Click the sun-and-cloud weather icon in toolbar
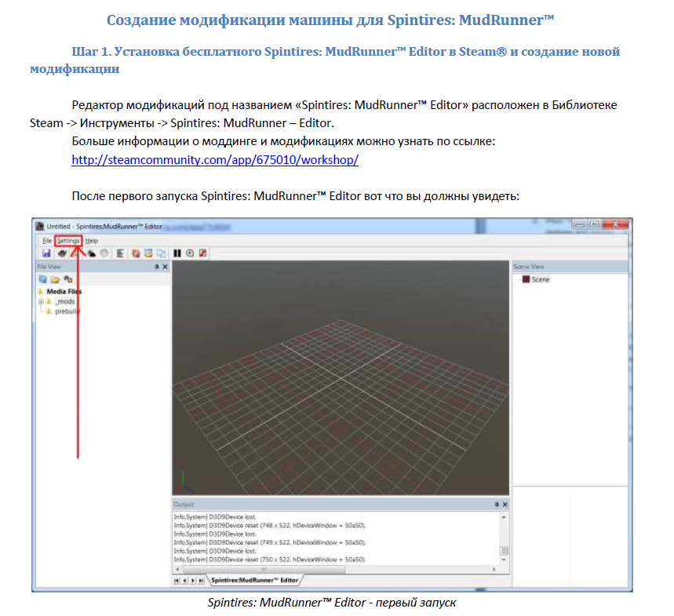This screenshot has width=674, height=616. (91, 253)
